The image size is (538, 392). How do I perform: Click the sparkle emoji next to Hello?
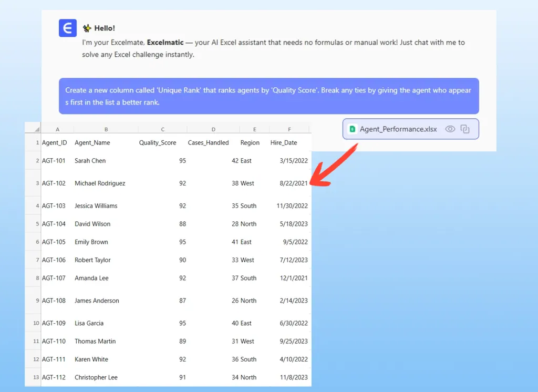87,28
